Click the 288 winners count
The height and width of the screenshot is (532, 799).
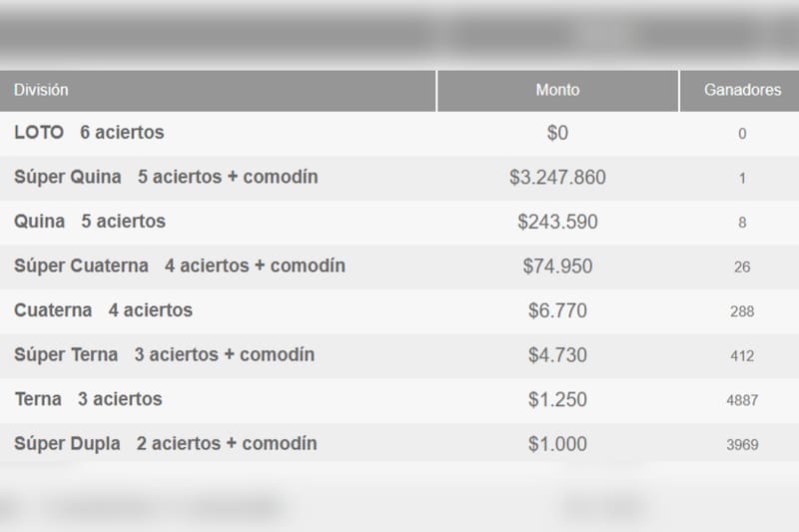(x=742, y=311)
